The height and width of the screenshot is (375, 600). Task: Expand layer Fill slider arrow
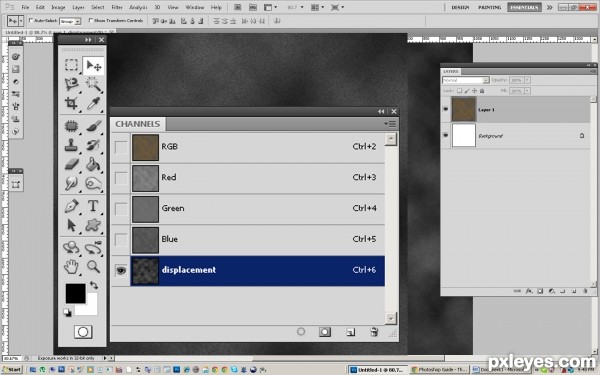click(x=527, y=91)
